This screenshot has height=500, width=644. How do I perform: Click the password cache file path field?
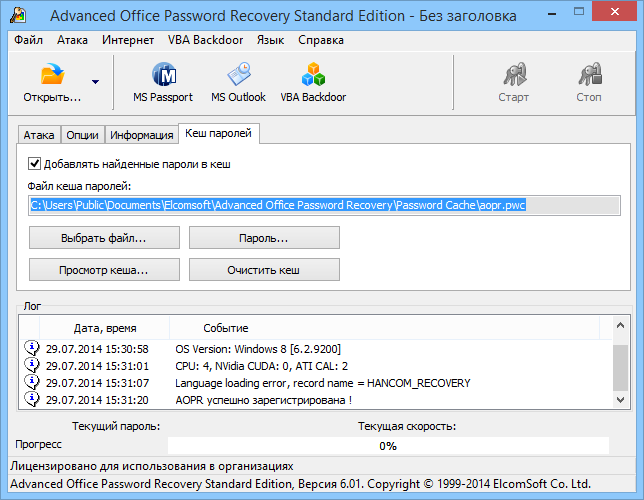pos(325,205)
